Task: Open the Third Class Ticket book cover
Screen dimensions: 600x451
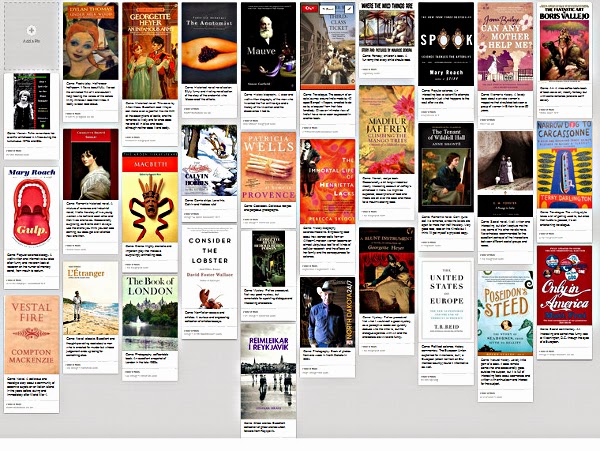Action: (x=328, y=46)
